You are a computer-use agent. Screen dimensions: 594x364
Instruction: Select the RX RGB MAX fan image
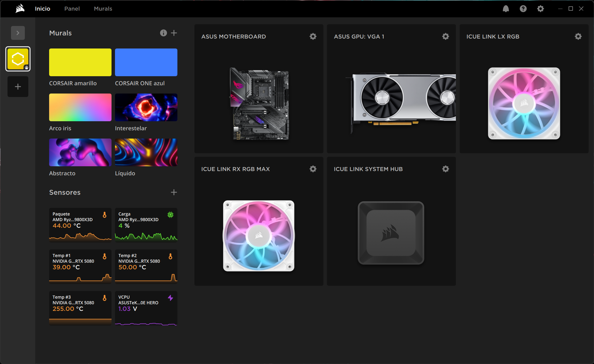click(259, 236)
